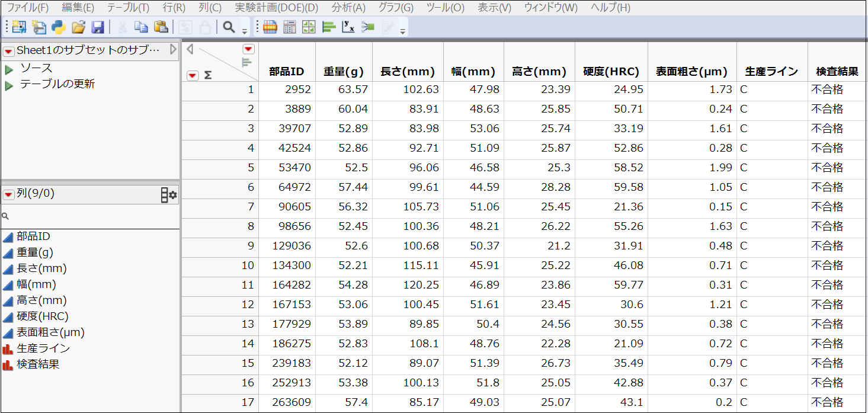The width and height of the screenshot is (868, 413).
Task: Click the magnifier search icon
Action: tap(229, 27)
